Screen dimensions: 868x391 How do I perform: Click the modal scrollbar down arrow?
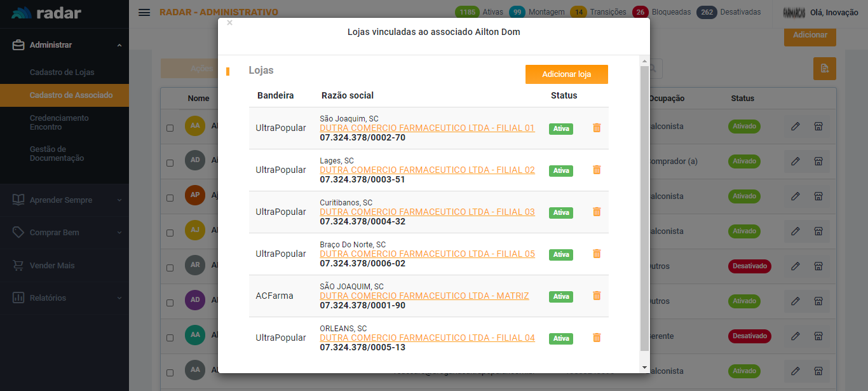644,367
